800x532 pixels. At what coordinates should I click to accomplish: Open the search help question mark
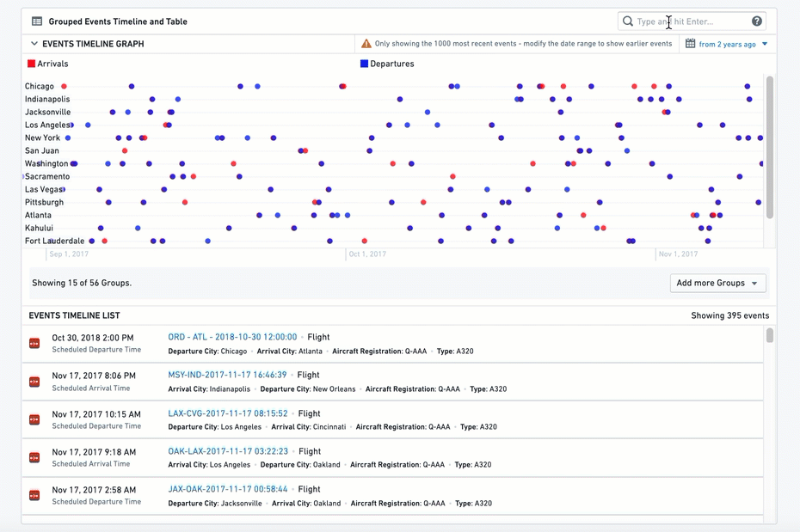[x=757, y=21]
